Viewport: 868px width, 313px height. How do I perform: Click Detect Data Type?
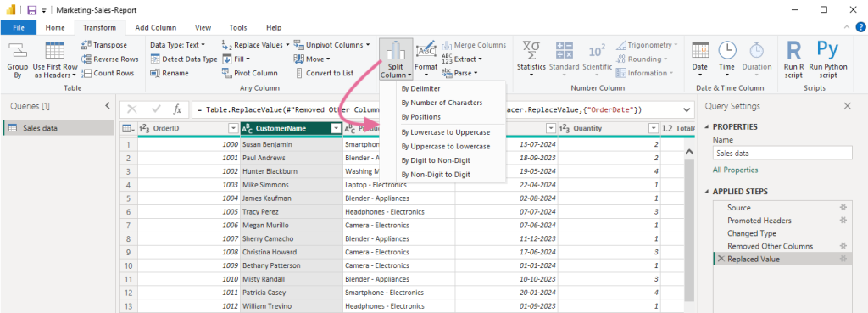pos(184,59)
